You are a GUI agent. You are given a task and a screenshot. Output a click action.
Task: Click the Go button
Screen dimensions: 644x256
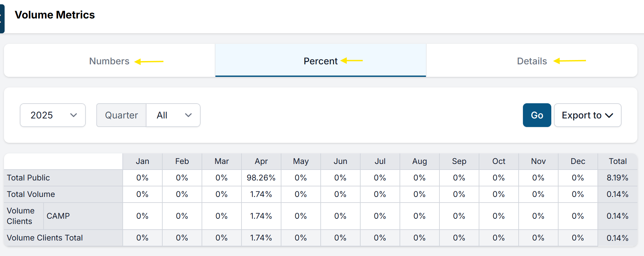tap(537, 115)
